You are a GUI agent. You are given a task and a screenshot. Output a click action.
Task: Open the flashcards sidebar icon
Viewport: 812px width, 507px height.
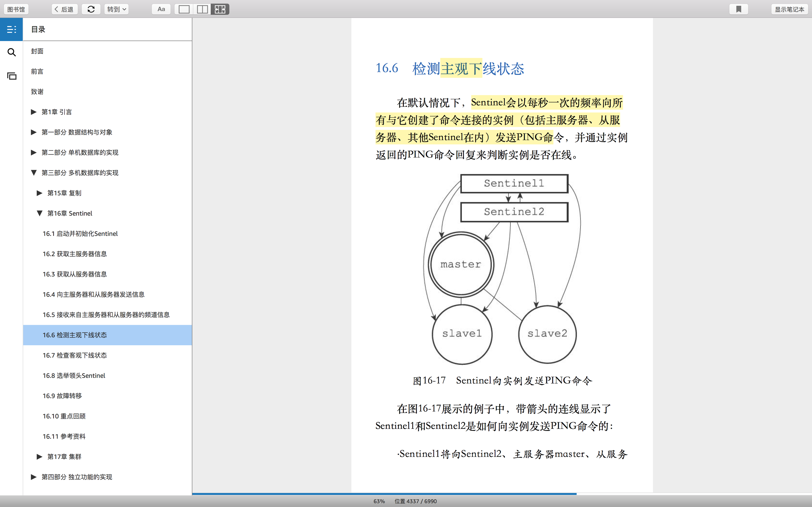point(11,76)
